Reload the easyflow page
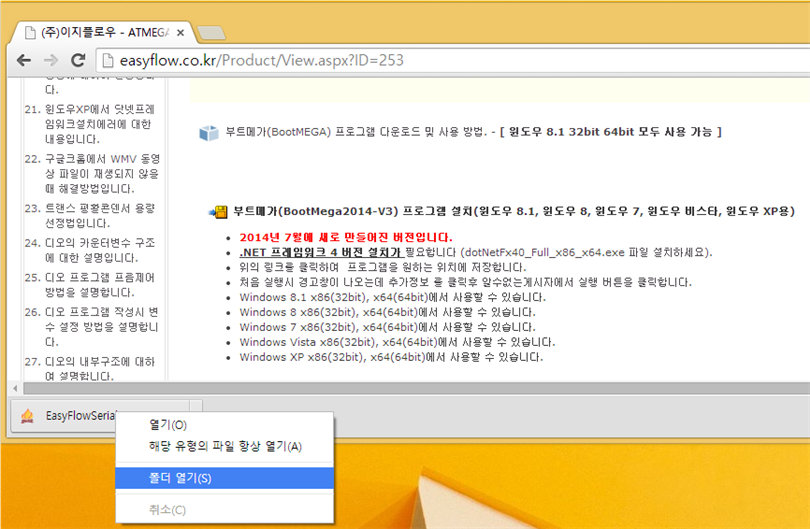 [x=78, y=60]
